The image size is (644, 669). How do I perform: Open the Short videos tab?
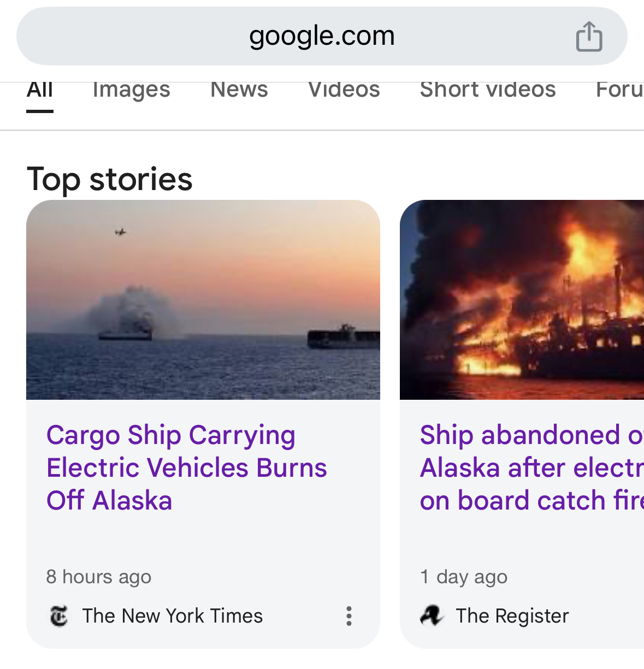pos(488,90)
